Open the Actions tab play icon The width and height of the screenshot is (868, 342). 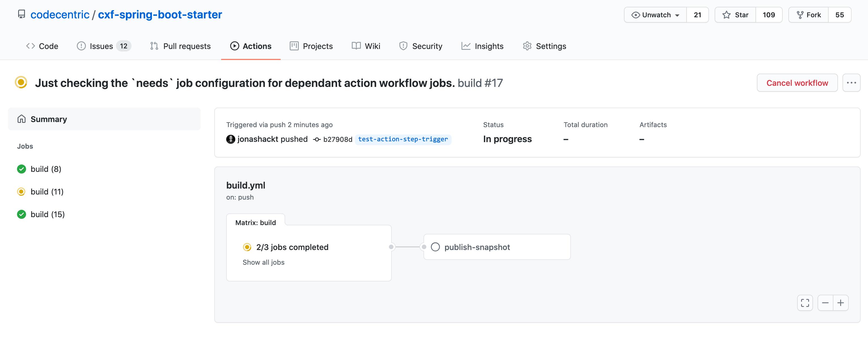click(x=235, y=46)
